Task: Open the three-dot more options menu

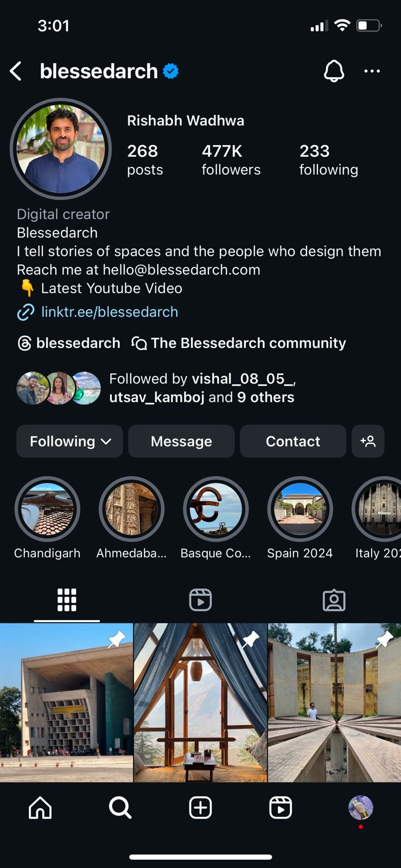Action: point(372,71)
